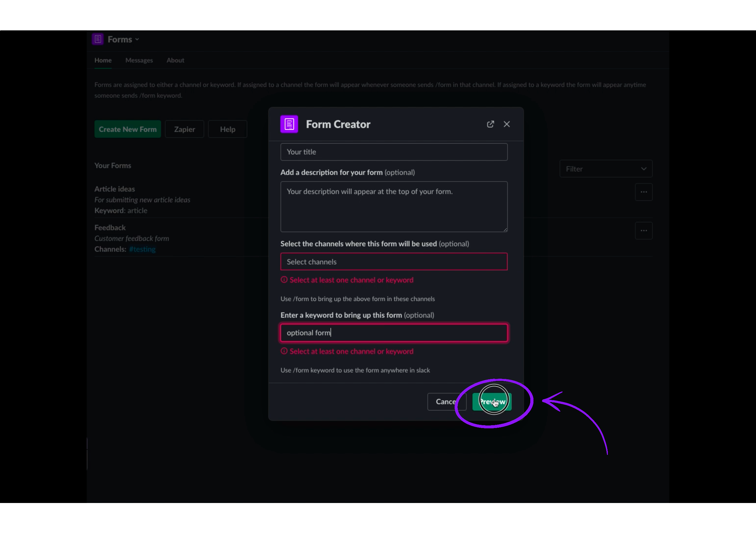This screenshot has width=756, height=534.
Task: Open the overflow menu for the Feedback form
Action: 644,230
